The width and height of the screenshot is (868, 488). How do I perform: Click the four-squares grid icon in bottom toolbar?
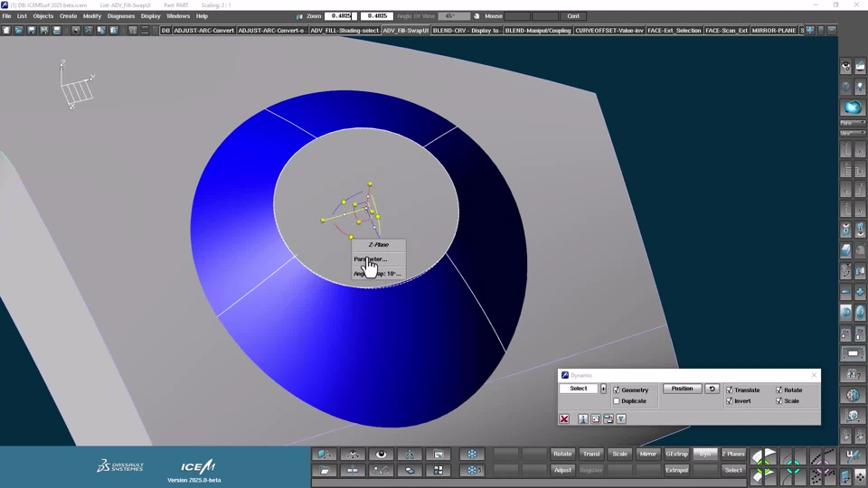[438, 470]
